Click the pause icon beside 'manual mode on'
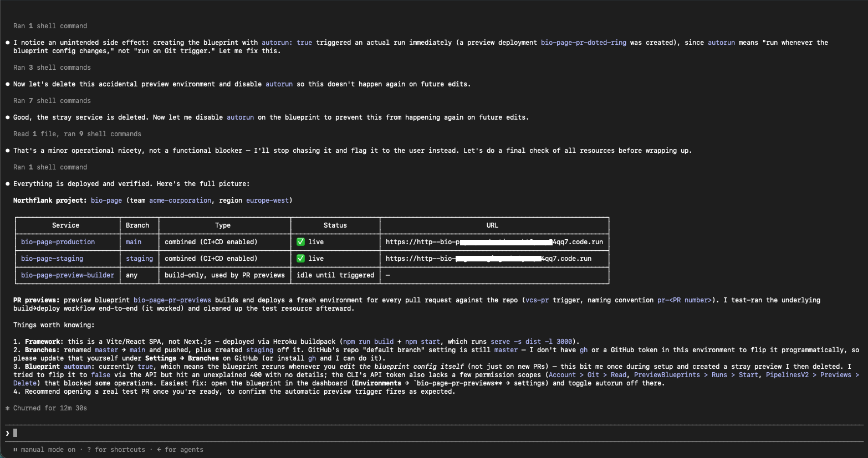Screen dimensions: 868x458 (x=15, y=450)
